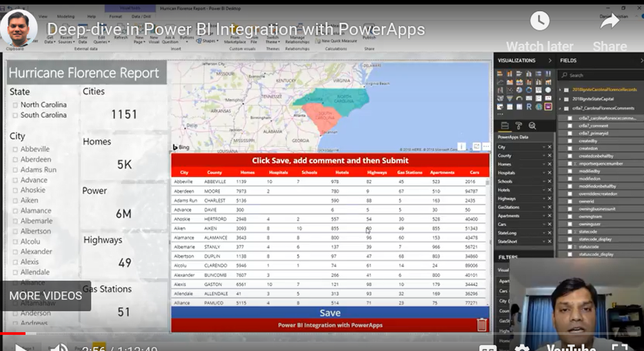Click the MORE VIDEOS overlay button
The height and width of the screenshot is (351, 644).
pyautogui.click(x=45, y=296)
